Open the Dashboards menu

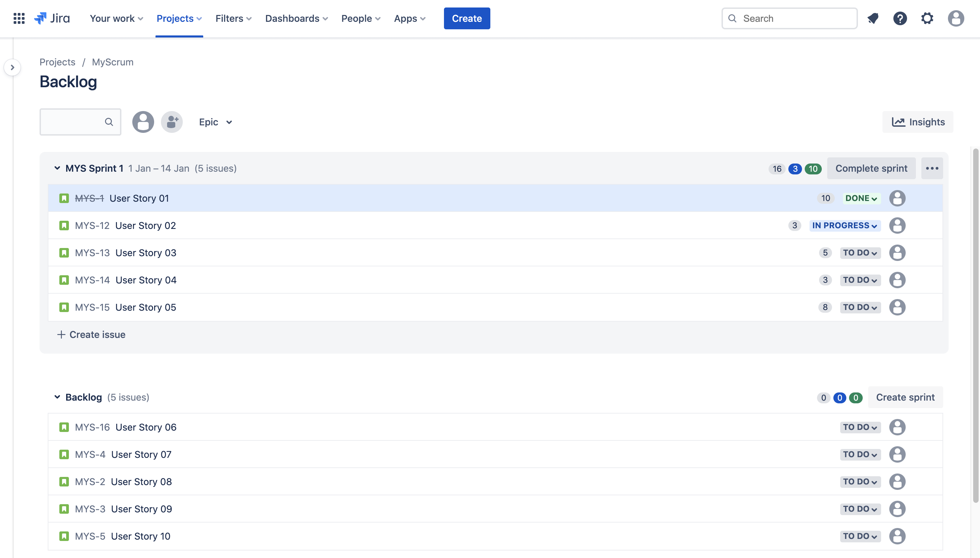296,18
